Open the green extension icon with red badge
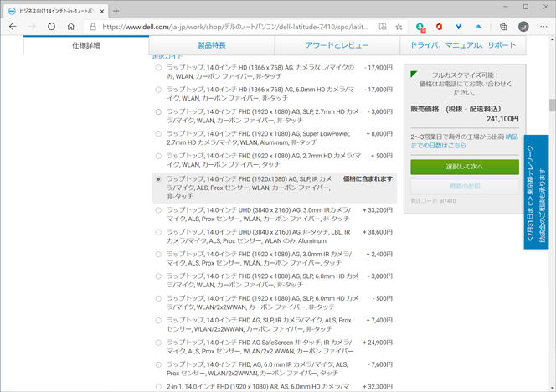This screenshot has width=556, height=392. point(420,27)
